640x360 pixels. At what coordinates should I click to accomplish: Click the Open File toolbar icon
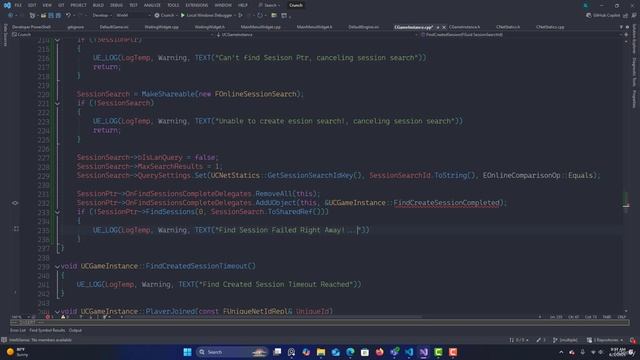pos(43,16)
